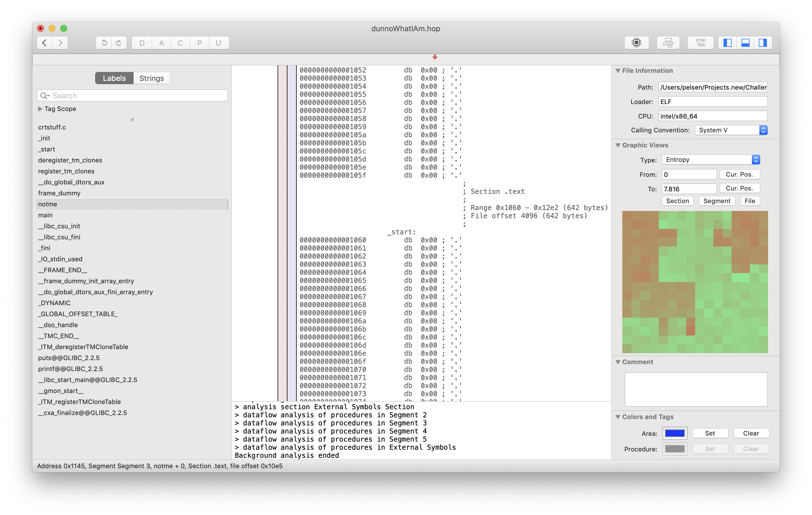This screenshot has width=812, height=515.
Task: Select the main label in list
Action: point(45,215)
